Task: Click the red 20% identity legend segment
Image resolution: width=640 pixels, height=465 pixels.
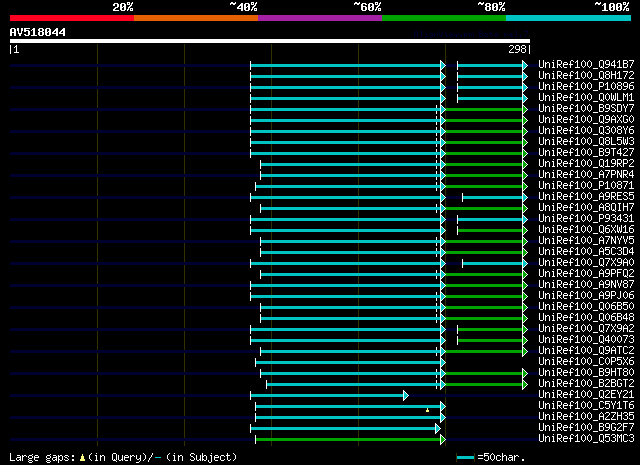Action: coord(72,18)
